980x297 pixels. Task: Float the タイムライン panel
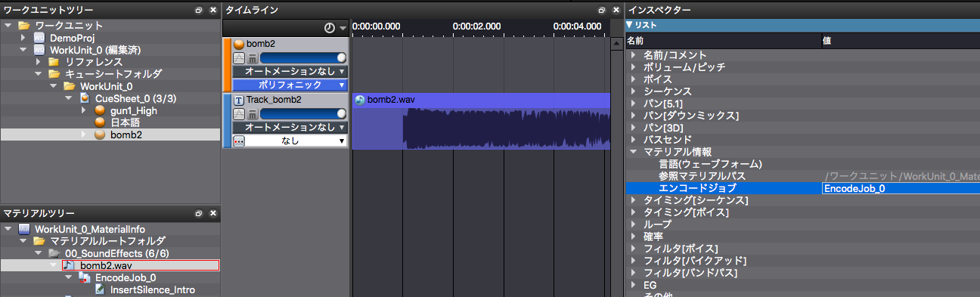[x=602, y=11]
